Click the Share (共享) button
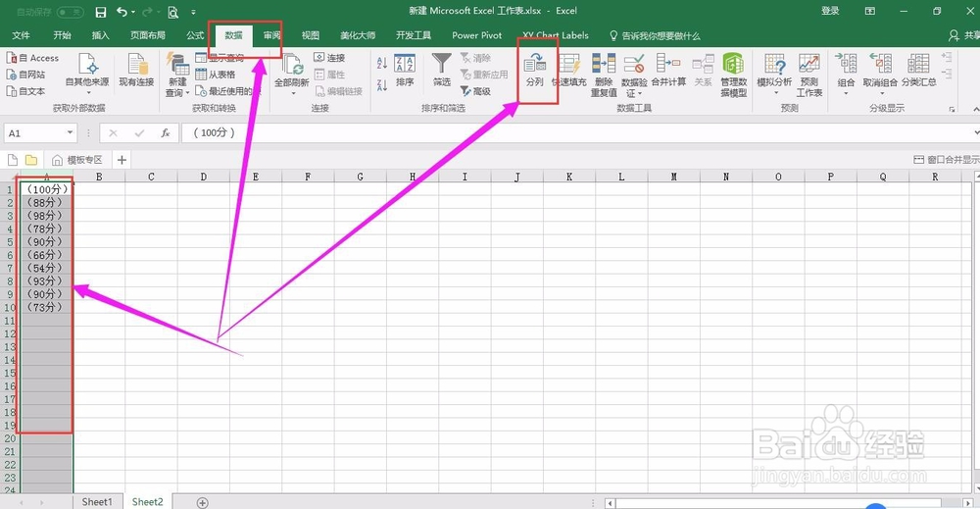The image size is (980, 509). click(964, 35)
